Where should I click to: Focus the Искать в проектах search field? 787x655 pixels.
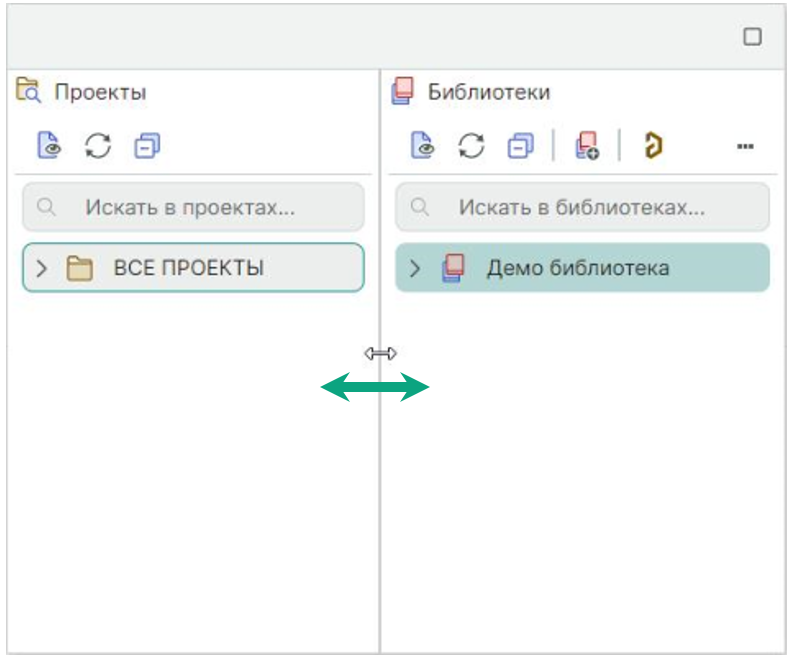[x=193, y=207]
